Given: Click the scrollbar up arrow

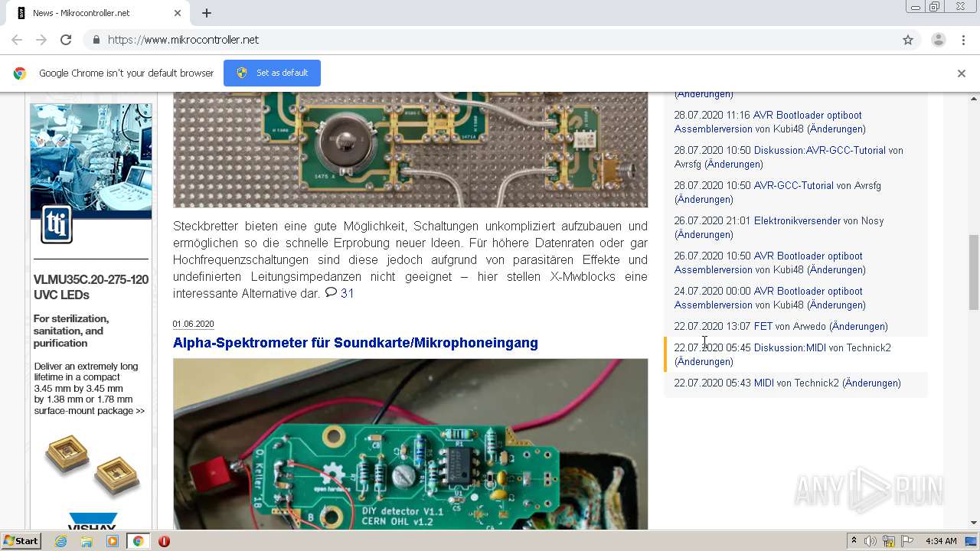Looking at the screenshot, I should pos(973,99).
